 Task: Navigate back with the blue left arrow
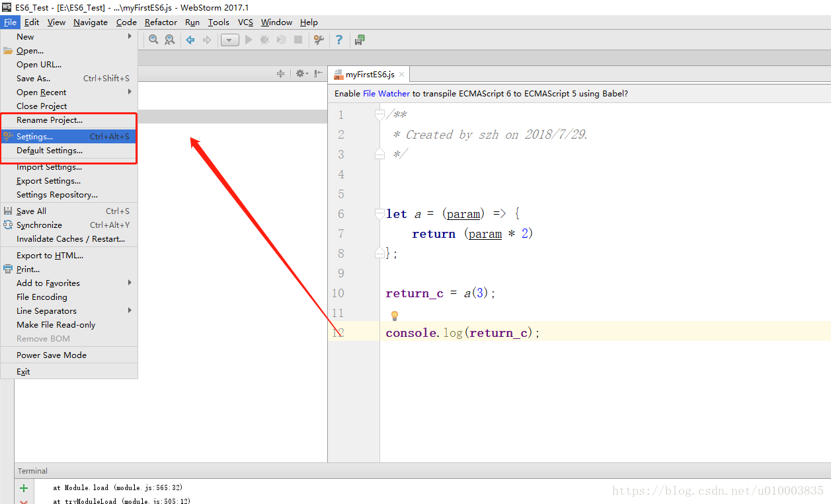click(x=190, y=40)
